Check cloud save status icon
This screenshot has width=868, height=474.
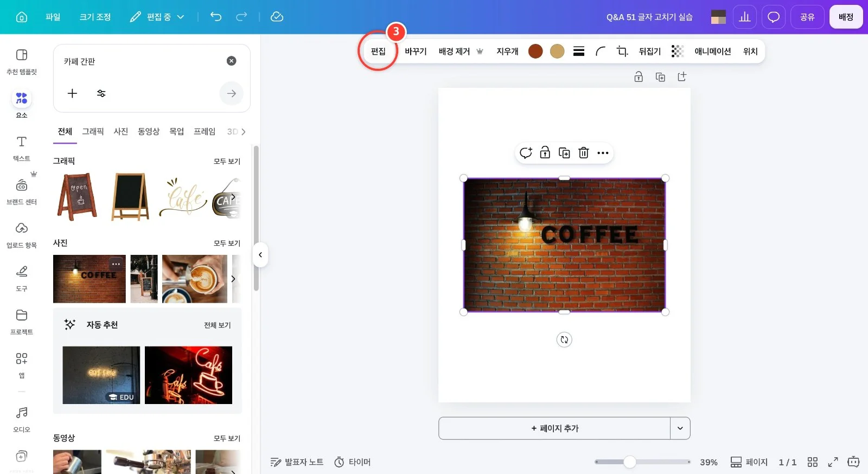pyautogui.click(x=277, y=17)
